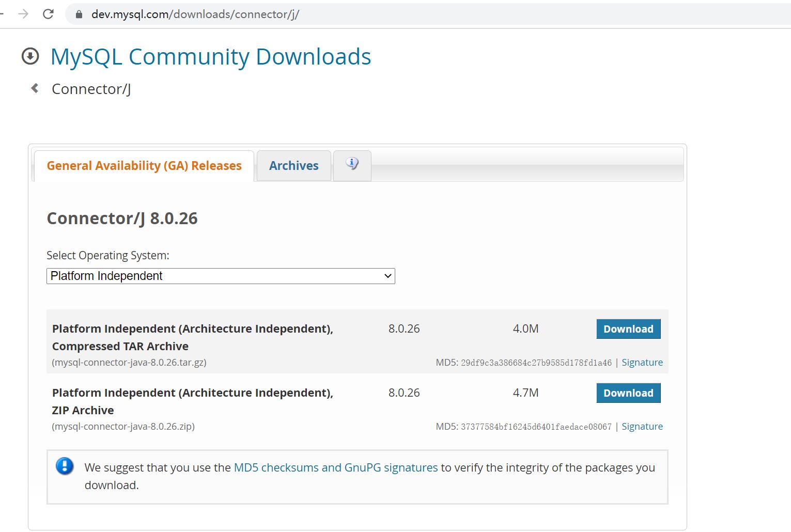
Task: Open MySQL Community Downloads heading link
Action: (211, 56)
